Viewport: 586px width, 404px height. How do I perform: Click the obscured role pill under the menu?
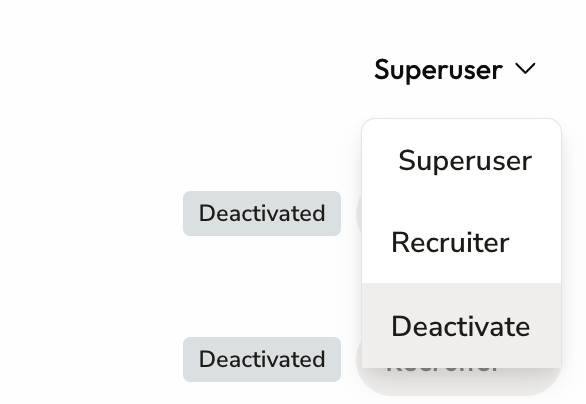pyautogui.click(x=459, y=381)
